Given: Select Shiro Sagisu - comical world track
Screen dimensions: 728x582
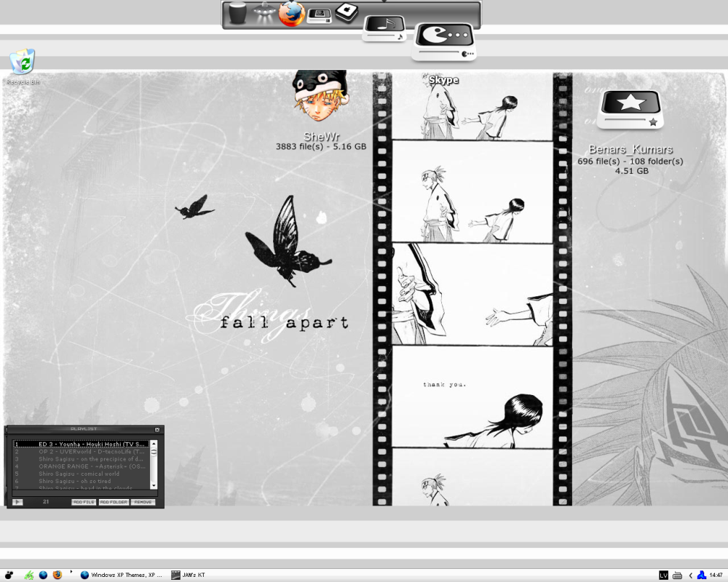Looking at the screenshot, I should point(81,474).
